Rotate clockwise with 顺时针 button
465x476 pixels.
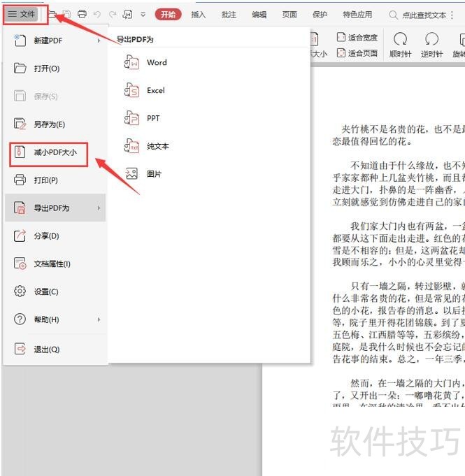400,45
